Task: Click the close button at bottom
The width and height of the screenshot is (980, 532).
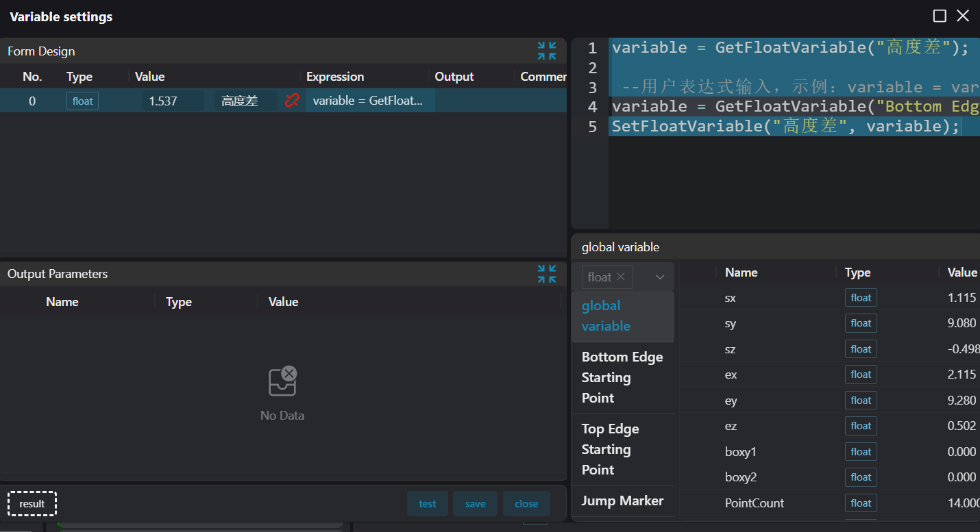Action: click(526, 504)
